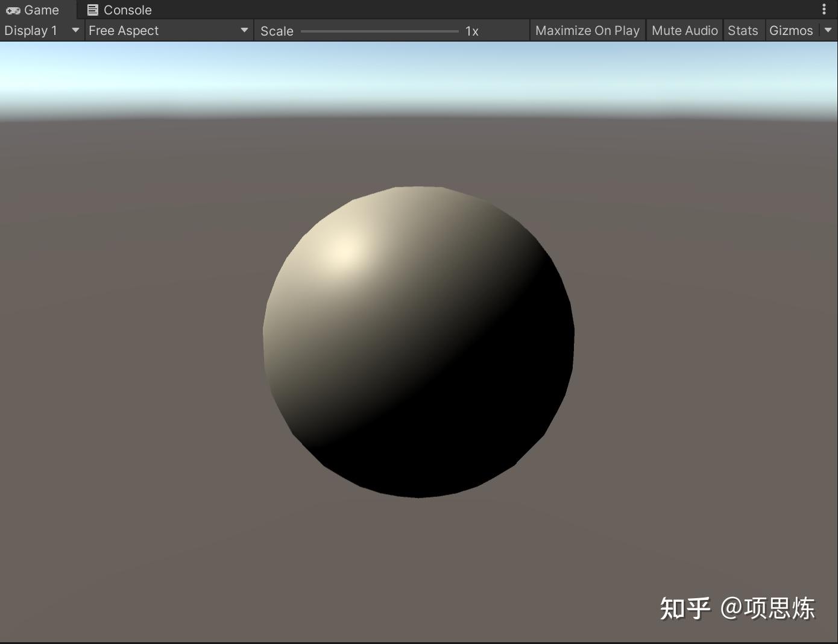Toggle Mute Audio
This screenshot has height=644, width=838.
[x=684, y=30]
